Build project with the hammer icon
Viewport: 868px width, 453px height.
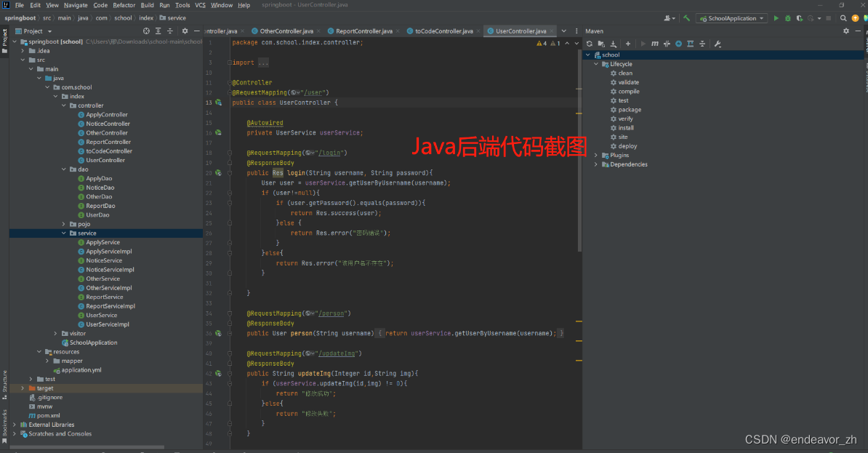pyautogui.click(x=686, y=18)
